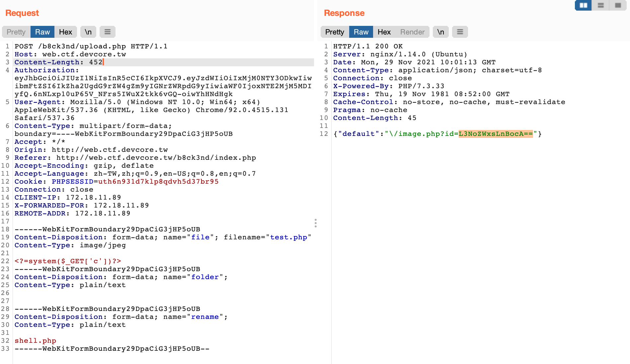630x364 pixels.
Task: Switch to stacked rows layout
Action: (600, 5)
